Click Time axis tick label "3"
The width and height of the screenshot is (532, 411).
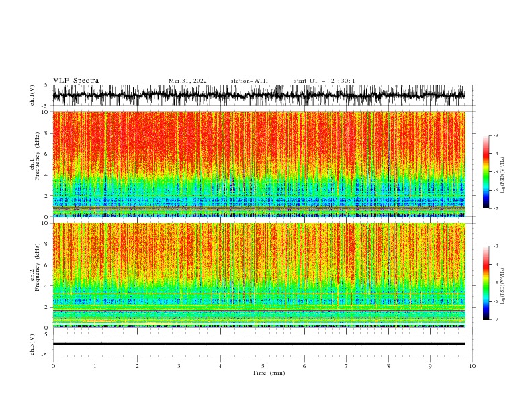(179, 366)
